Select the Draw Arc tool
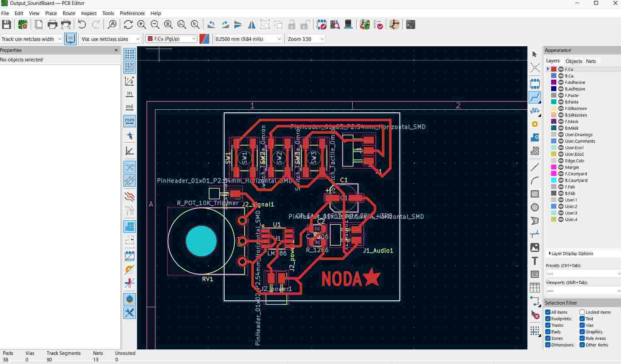This screenshot has height=364, width=621. 535,181
